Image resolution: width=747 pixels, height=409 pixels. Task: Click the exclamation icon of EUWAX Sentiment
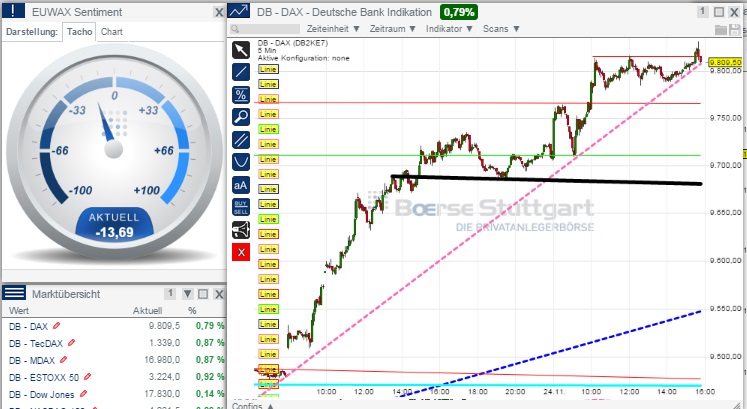tap(13, 11)
